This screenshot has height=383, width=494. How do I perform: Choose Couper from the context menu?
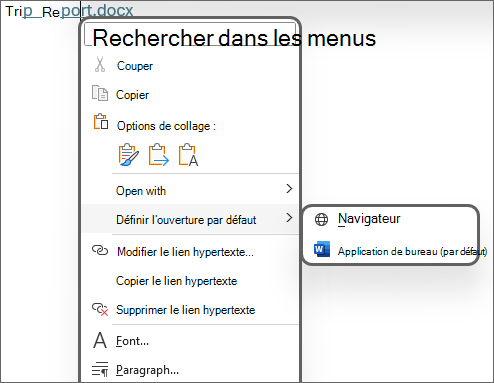pyautogui.click(x=190, y=66)
